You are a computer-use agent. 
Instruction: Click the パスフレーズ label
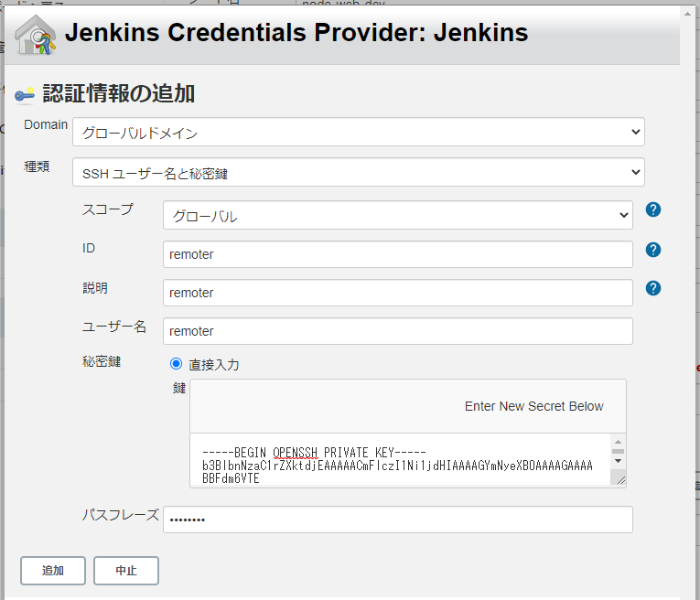click(121, 515)
